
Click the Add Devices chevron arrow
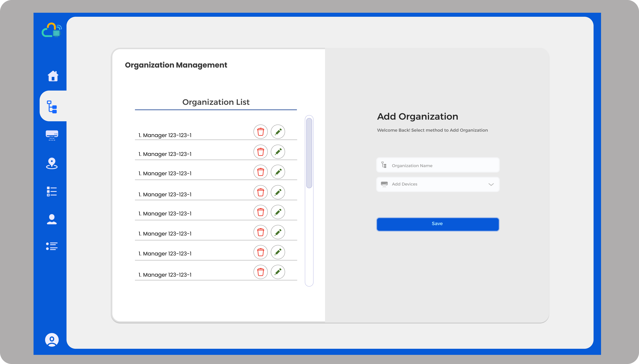point(491,185)
